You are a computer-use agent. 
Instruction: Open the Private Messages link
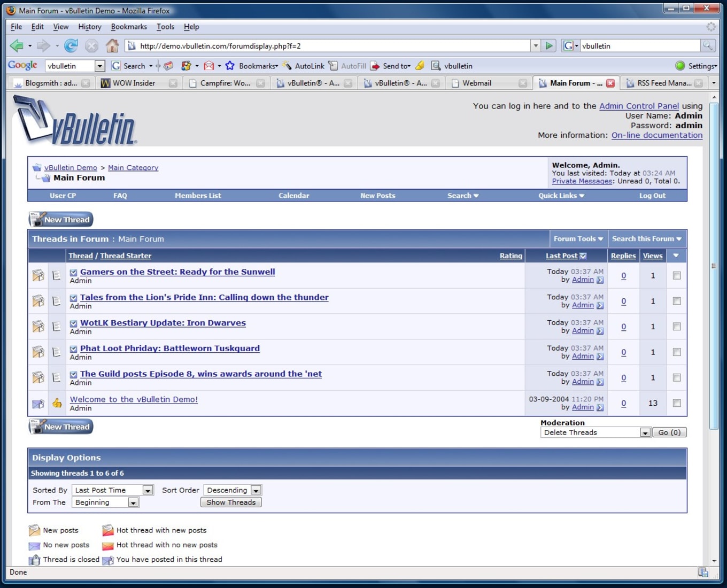click(x=582, y=181)
